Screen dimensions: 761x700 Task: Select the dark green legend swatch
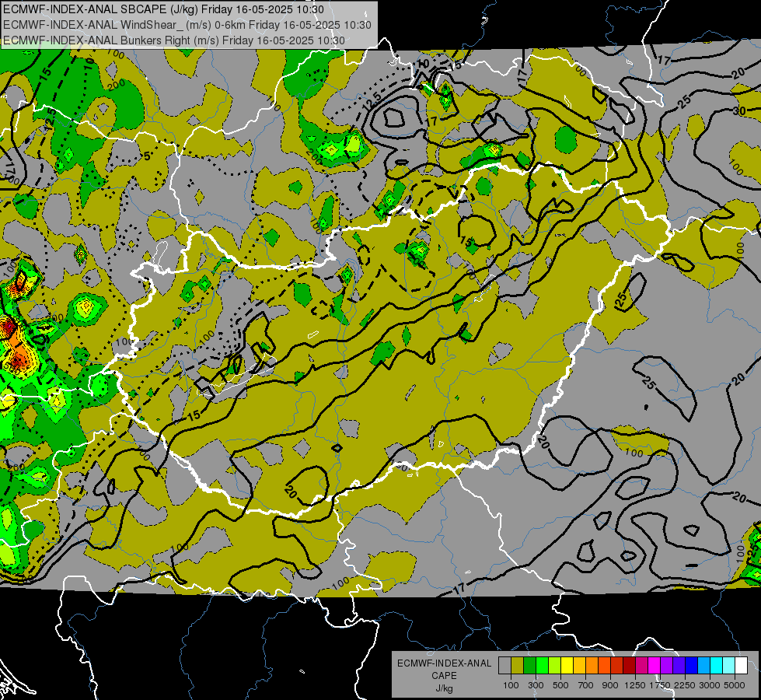click(529, 665)
